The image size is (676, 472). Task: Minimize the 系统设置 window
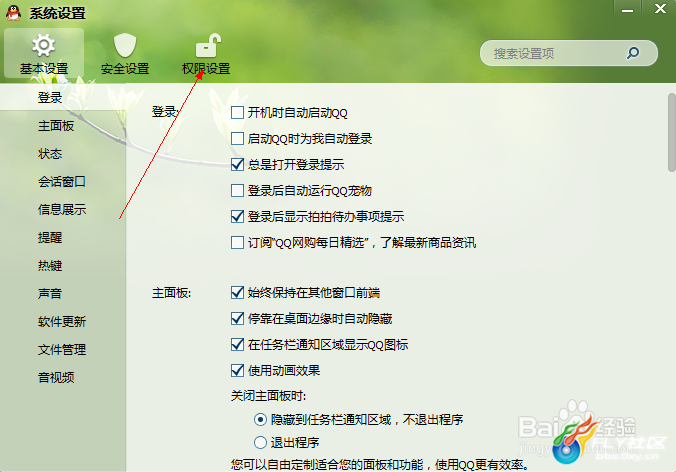[x=627, y=9]
